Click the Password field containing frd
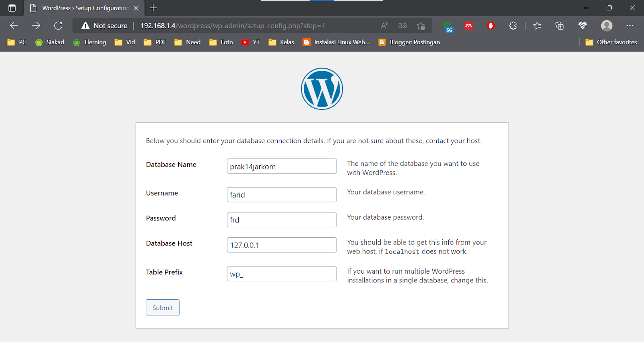Image resolution: width=644 pixels, height=342 pixels. [282, 220]
